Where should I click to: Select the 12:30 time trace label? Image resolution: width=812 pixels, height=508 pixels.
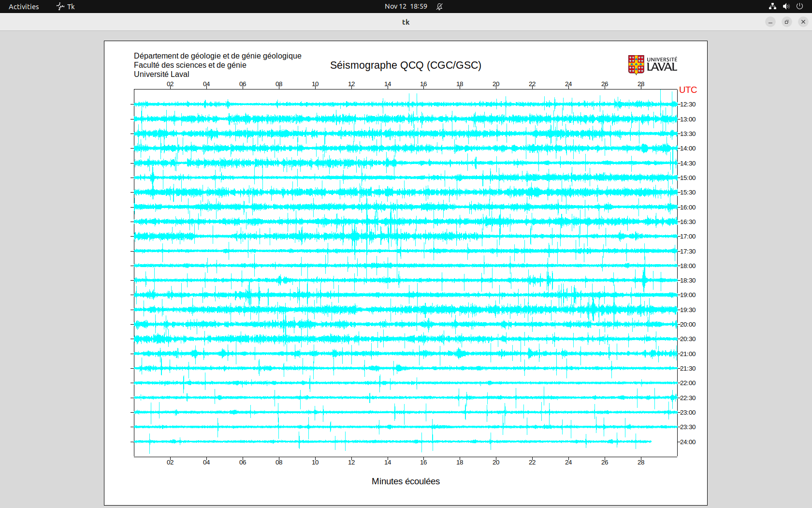coord(688,105)
